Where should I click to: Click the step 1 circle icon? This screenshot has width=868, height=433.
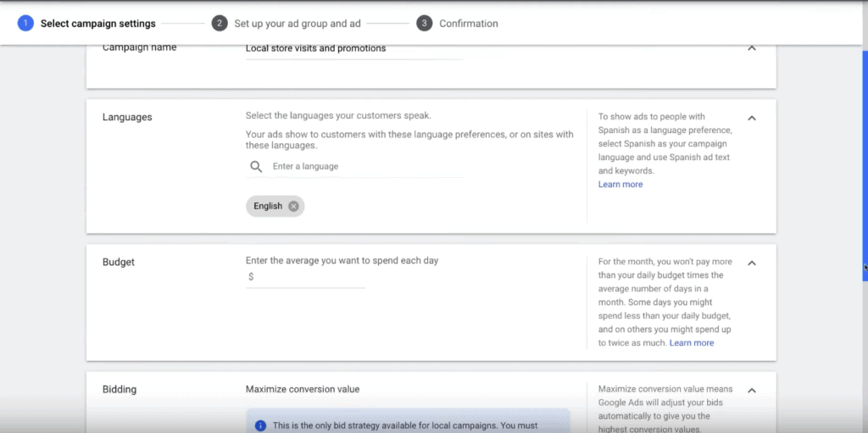[x=25, y=23]
